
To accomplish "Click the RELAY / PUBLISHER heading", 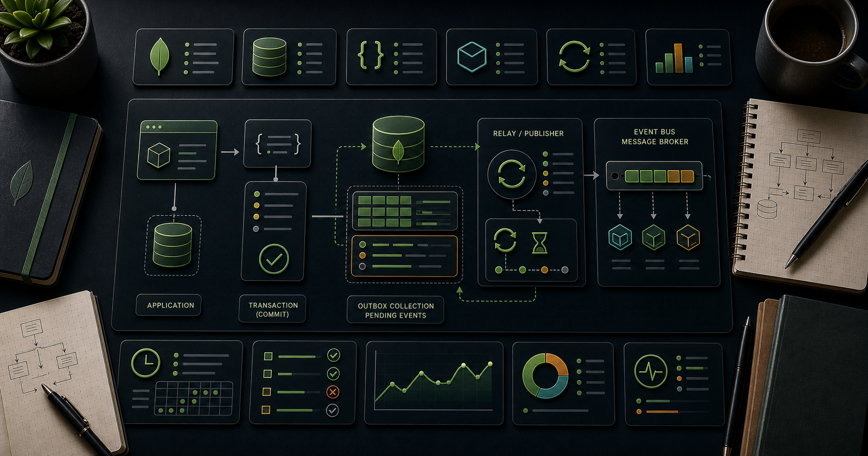I will click(529, 133).
